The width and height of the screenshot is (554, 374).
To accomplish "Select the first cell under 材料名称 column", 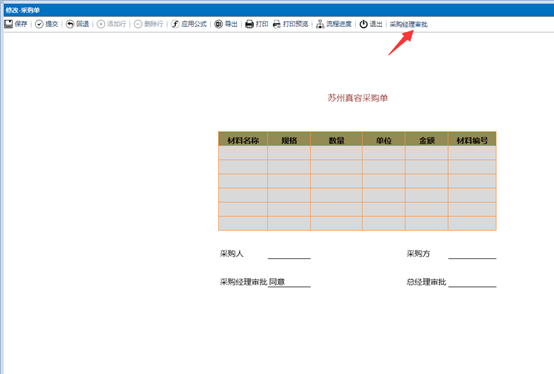I will pos(243,153).
